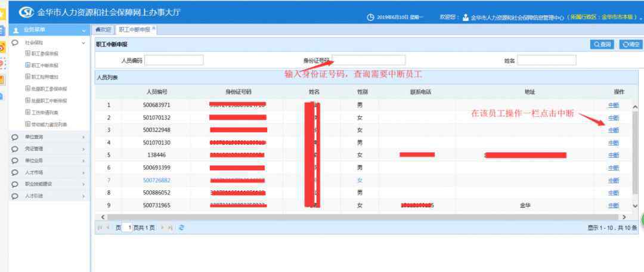Go to the next page arrow icon
The height and width of the screenshot is (272, 644).
(x=162, y=228)
